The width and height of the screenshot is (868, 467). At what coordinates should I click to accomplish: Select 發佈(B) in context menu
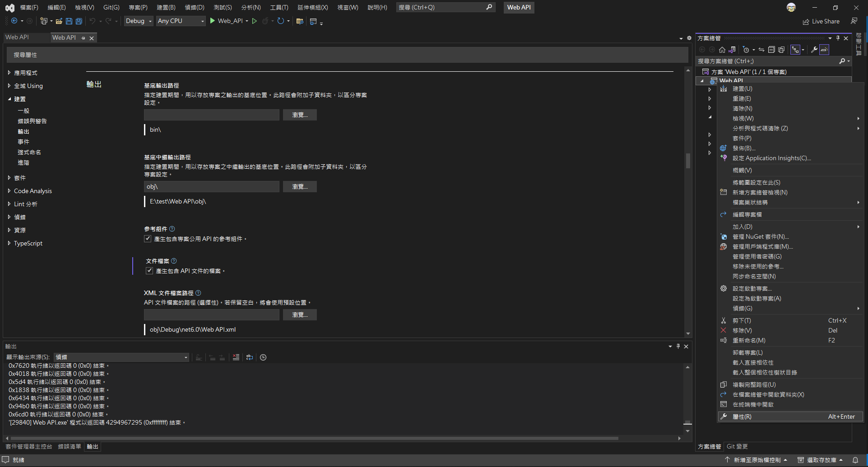click(790, 148)
